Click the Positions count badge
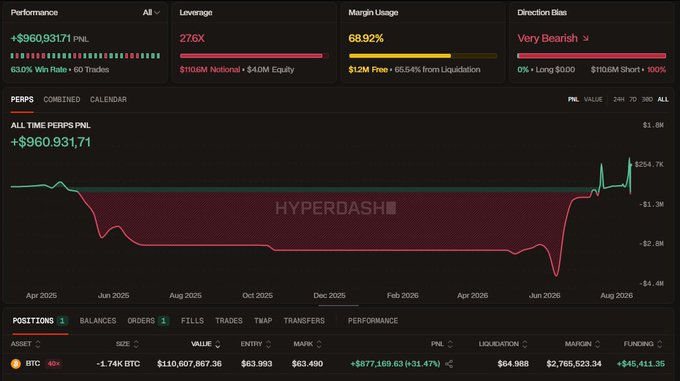Screen dimensions: 680x381 pyautogui.click(x=62, y=321)
